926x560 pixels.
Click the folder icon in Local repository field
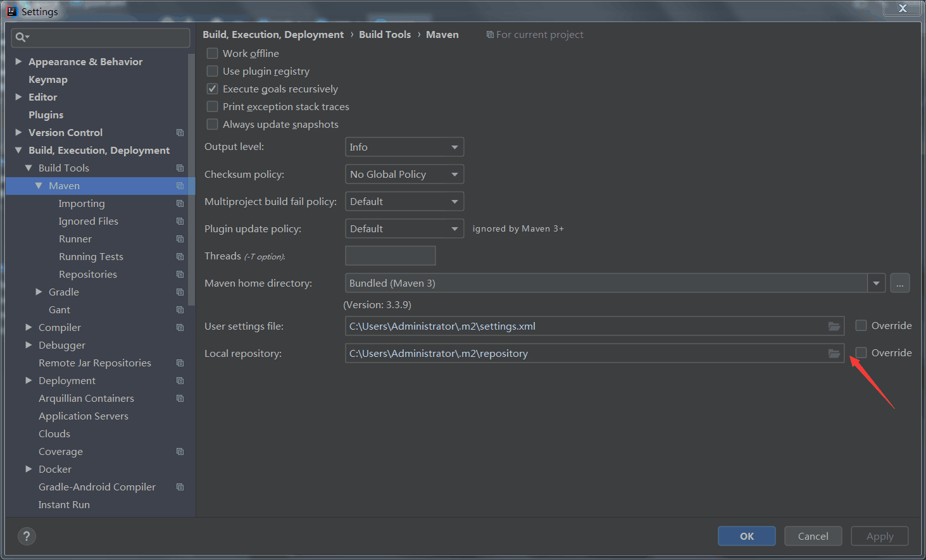click(834, 354)
